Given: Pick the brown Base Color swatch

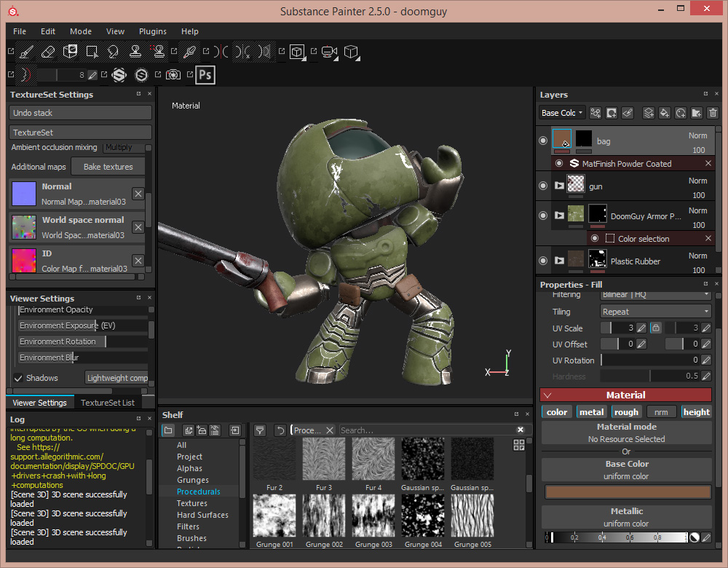Looking at the screenshot, I should 628,492.
